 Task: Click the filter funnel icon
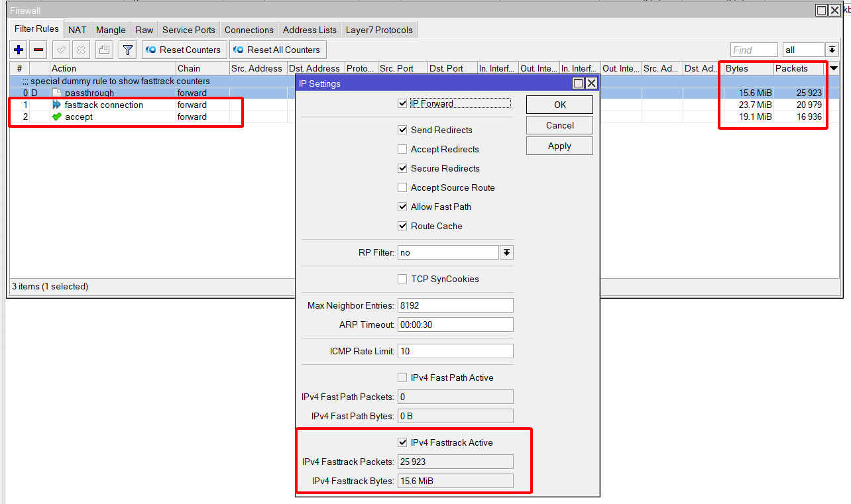coord(128,50)
